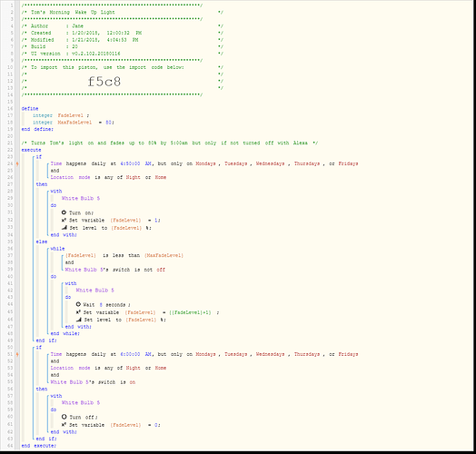Image resolution: width=476 pixels, height=454 pixels.
Task: Click the power icon beside Turn off
Action: (64, 417)
